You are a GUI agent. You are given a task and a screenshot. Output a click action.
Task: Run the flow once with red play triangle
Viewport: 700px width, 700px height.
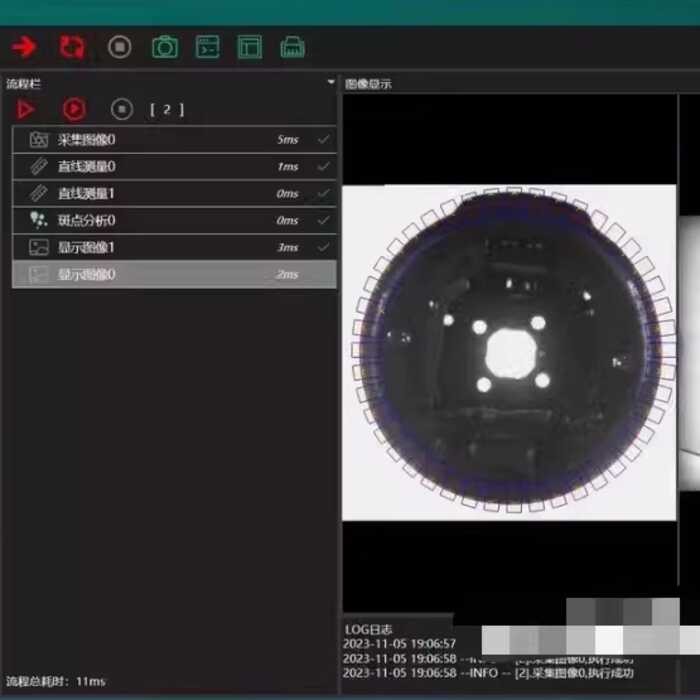25,109
